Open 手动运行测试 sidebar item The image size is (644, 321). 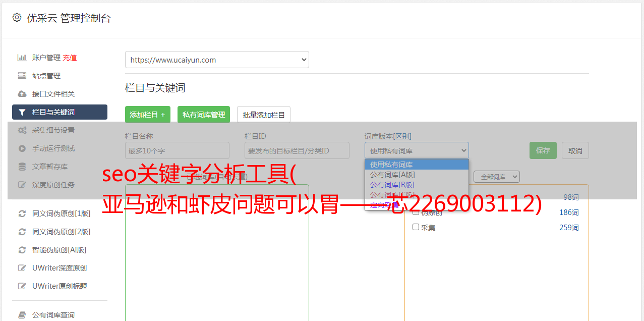(53, 148)
